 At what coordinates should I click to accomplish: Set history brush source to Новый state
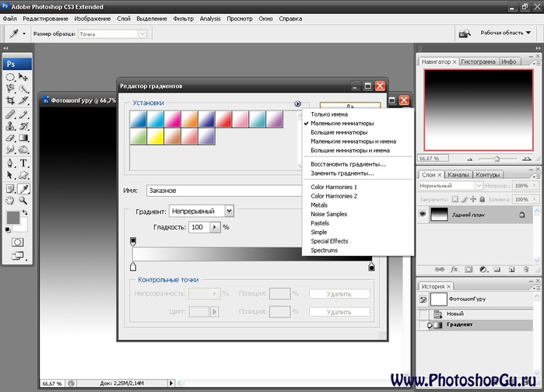click(423, 314)
